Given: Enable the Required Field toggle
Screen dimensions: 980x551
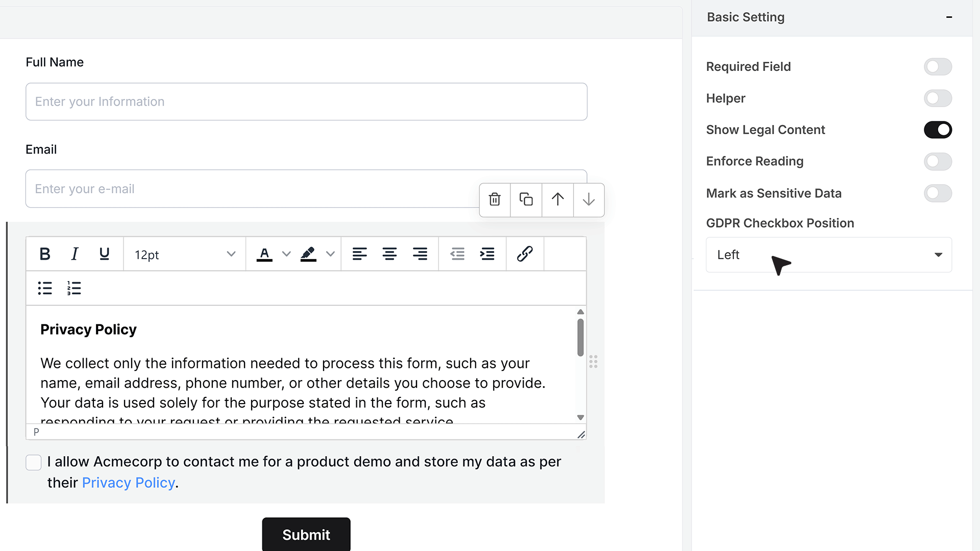Looking at the screenshot, I should [x=938, y=67].
